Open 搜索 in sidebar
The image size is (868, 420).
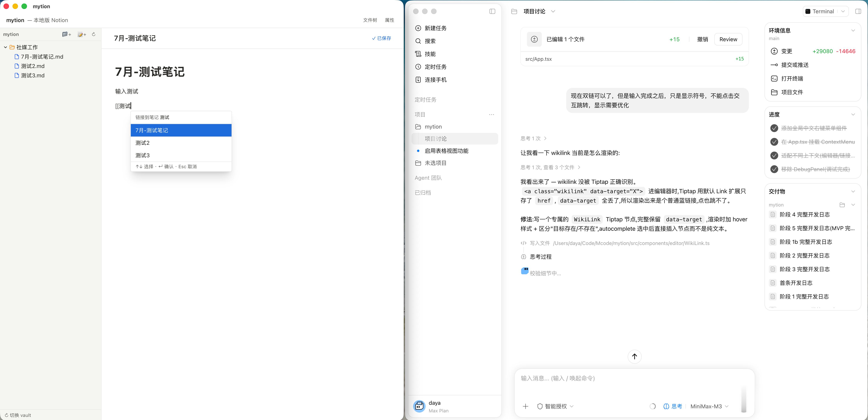pyautogui.click(x=430, y=41)
